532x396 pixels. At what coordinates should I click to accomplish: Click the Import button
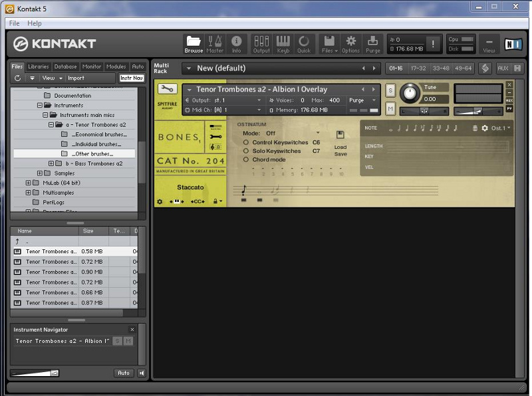pos(76,78)
